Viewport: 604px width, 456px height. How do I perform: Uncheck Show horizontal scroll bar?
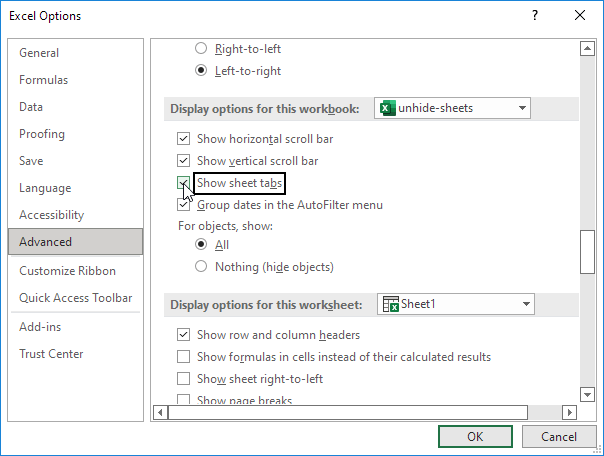pos(183,139)
